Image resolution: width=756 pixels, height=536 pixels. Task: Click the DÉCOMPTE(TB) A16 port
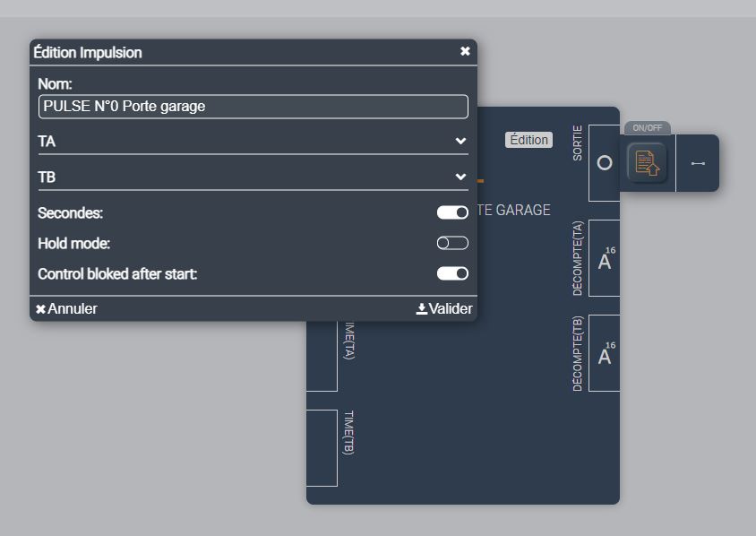604,353
